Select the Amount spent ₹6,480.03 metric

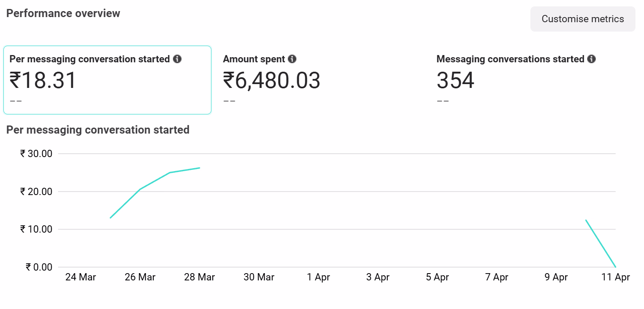coord(272,81)
